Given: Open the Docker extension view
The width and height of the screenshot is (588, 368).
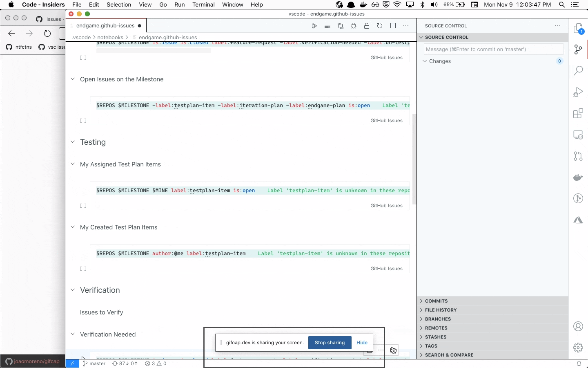Looking at the screenshot, I should click(x=578, y=177).
